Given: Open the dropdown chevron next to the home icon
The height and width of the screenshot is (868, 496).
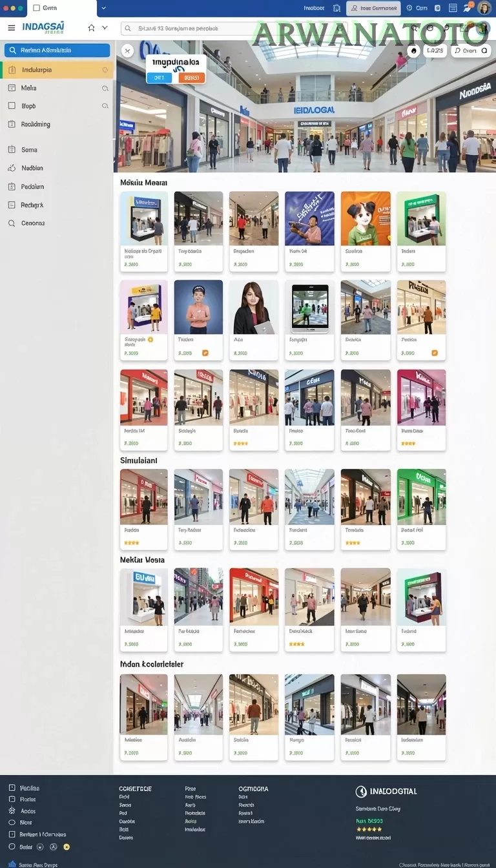Looking at the screenshot, I should 105,28.
